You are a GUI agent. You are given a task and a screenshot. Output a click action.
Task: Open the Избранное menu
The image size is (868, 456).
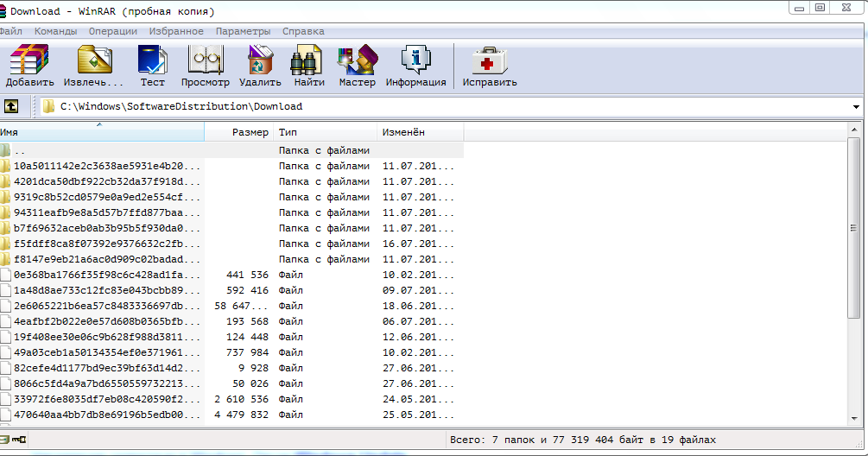tap(176, 31)
